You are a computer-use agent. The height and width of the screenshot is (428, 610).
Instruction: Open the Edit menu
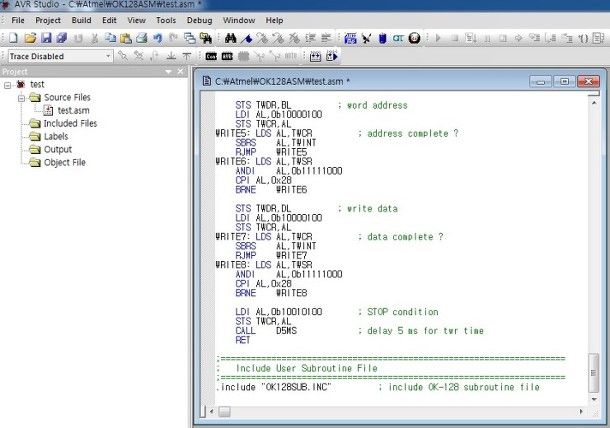click(x=109, y=20)
